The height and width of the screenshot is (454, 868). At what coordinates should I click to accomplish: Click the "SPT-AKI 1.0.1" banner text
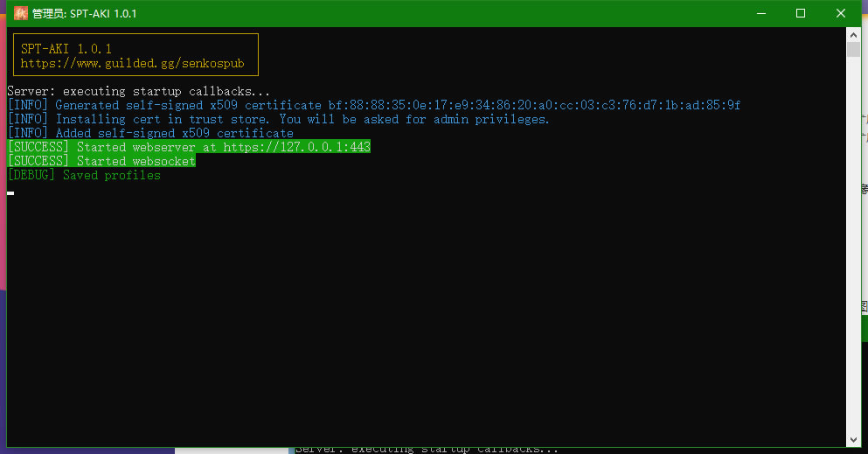coord(66,49)
